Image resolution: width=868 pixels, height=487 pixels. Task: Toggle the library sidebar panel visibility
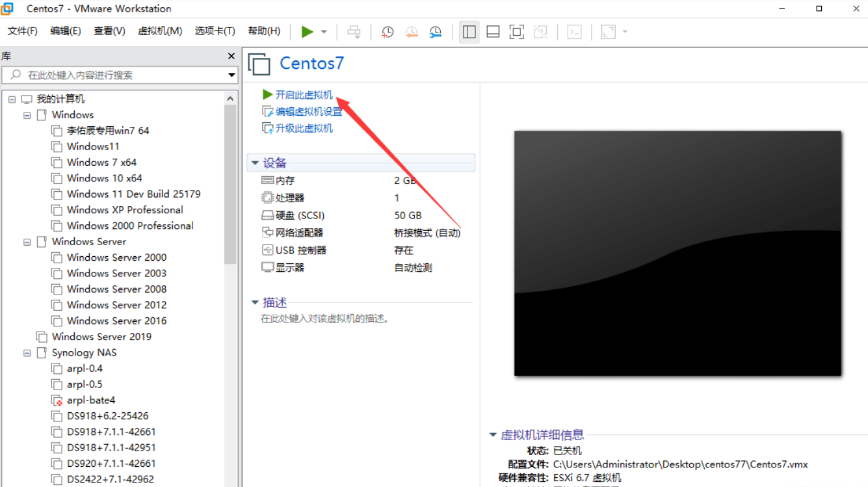(469, 31)
